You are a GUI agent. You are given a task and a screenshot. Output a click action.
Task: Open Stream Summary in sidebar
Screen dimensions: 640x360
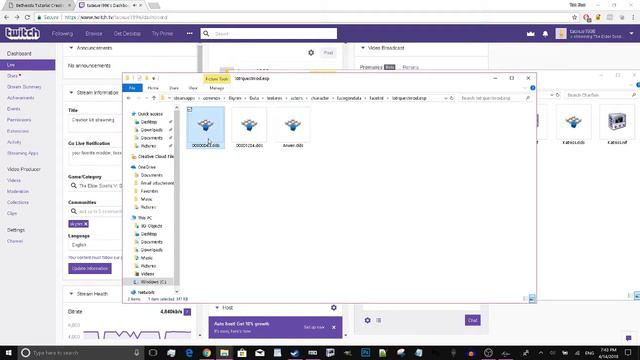pos(24,87)
